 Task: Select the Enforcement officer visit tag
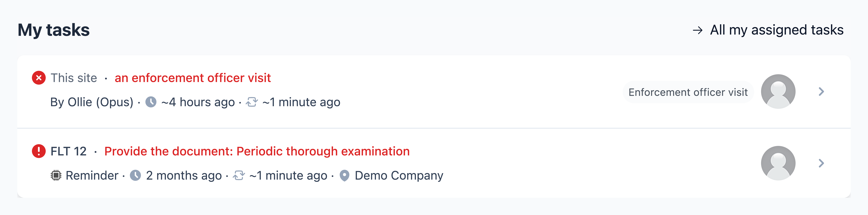tap(688, 92)
